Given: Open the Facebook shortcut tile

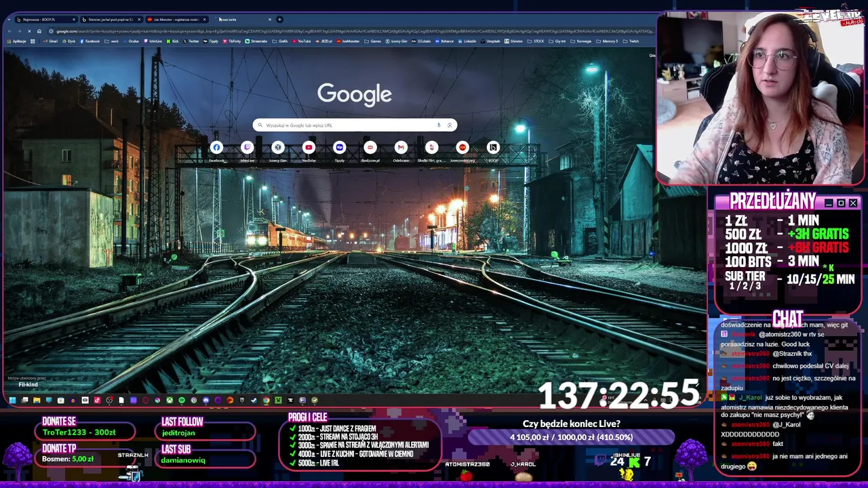Looking at the screenshot, I should [216, 150].
